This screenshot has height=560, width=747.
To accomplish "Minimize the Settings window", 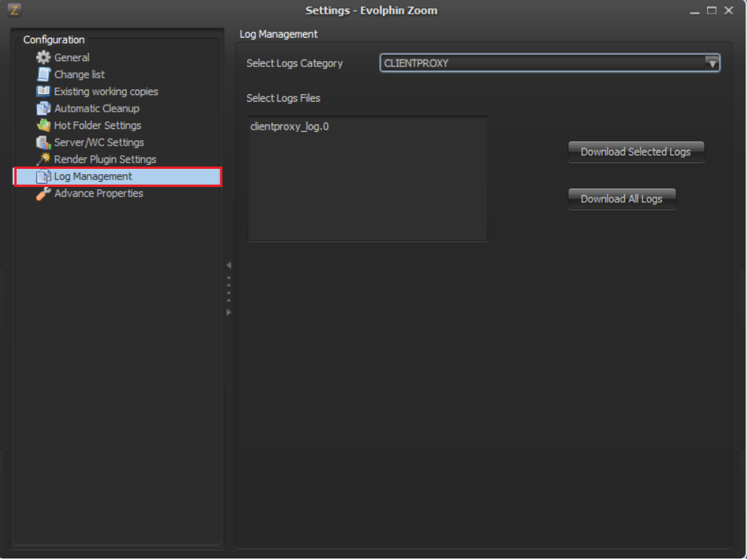I will pos(694,11).
